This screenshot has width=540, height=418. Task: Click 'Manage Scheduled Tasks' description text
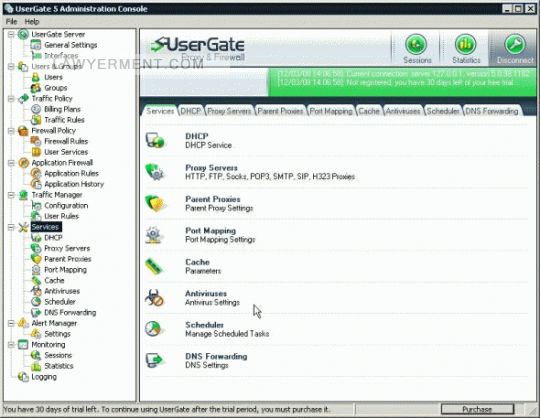tap(227, 334)
